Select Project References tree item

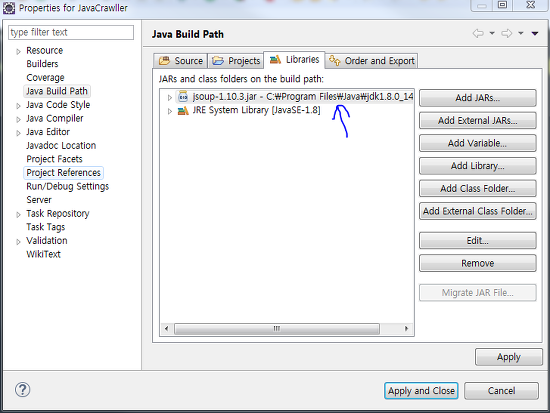63,173
